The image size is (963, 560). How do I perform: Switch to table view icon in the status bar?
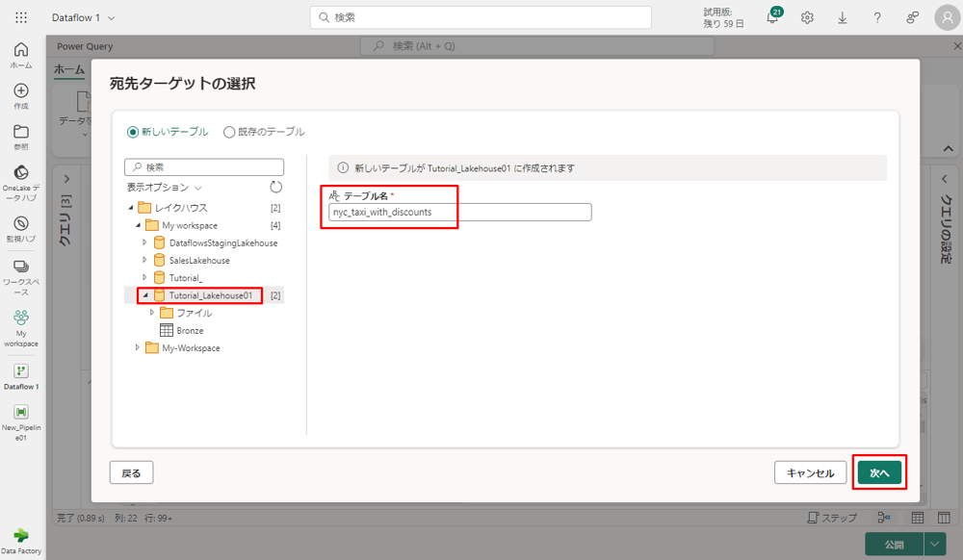coord(918,518)
